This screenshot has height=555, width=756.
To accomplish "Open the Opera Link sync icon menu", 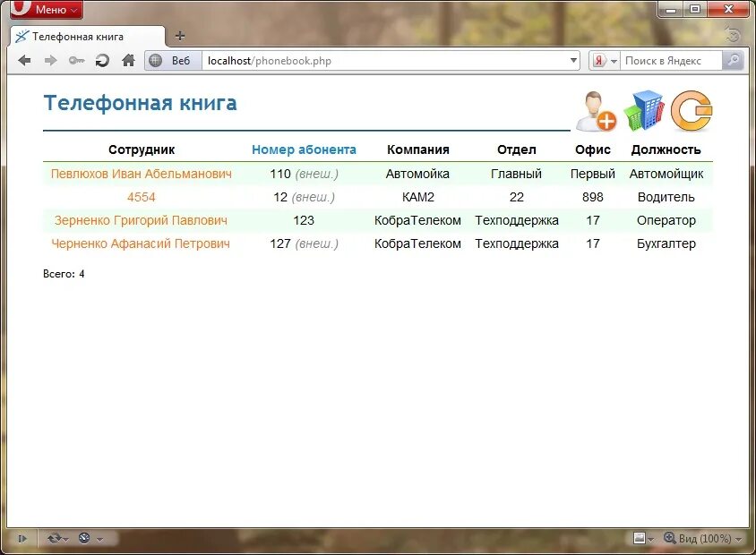I will click(x=58, y=539).
